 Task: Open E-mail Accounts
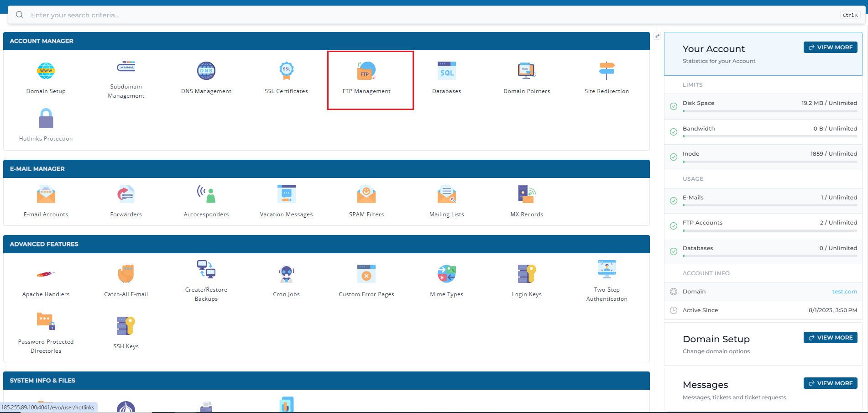point(46,195)
